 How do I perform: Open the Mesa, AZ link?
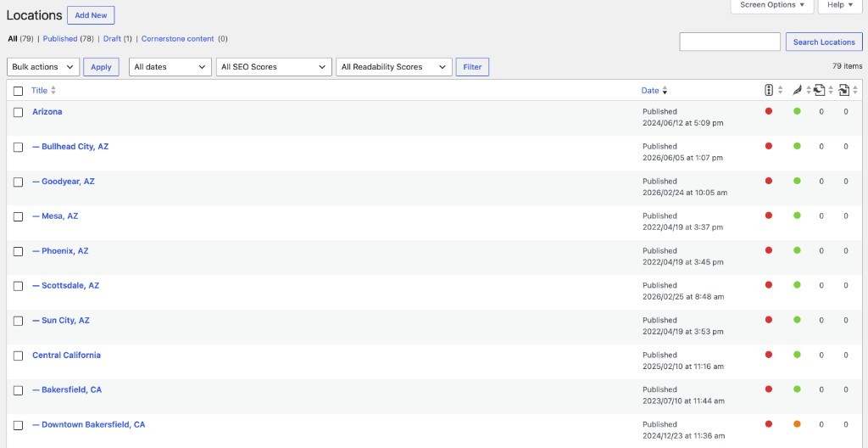click(55, 216)
